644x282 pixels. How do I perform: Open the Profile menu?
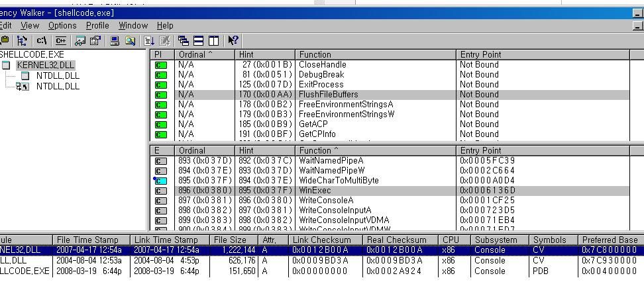[x=98, y=25]
